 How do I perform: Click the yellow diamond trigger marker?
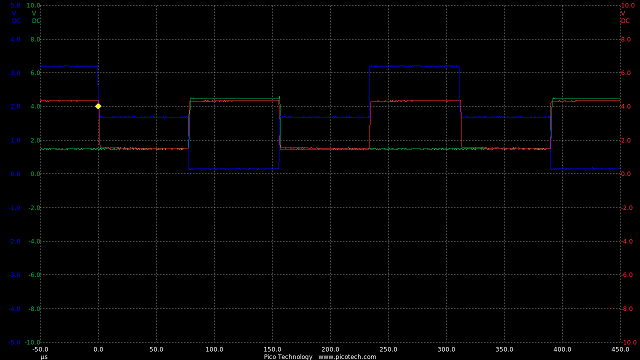[98, 106]
